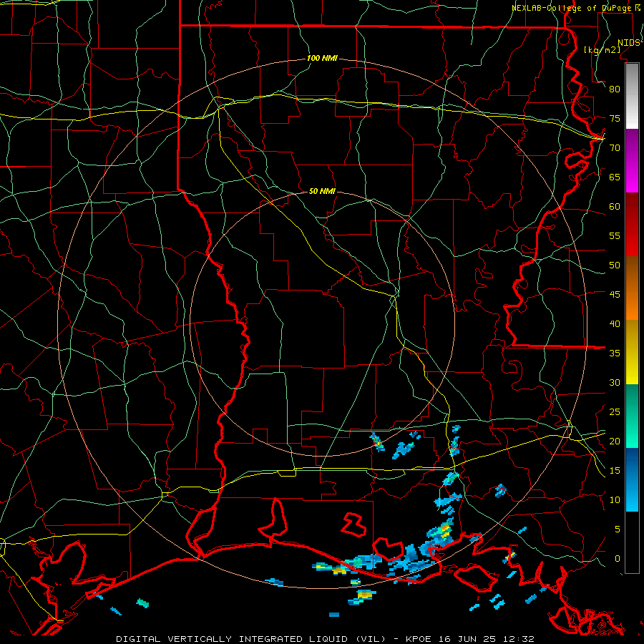Click the [kg/m2] units label
The image size is (644, 644).
[x=602, y=50]
